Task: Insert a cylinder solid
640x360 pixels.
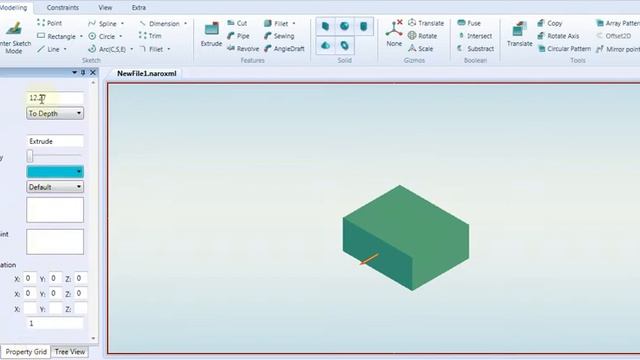Action: [x=364, y=27]
